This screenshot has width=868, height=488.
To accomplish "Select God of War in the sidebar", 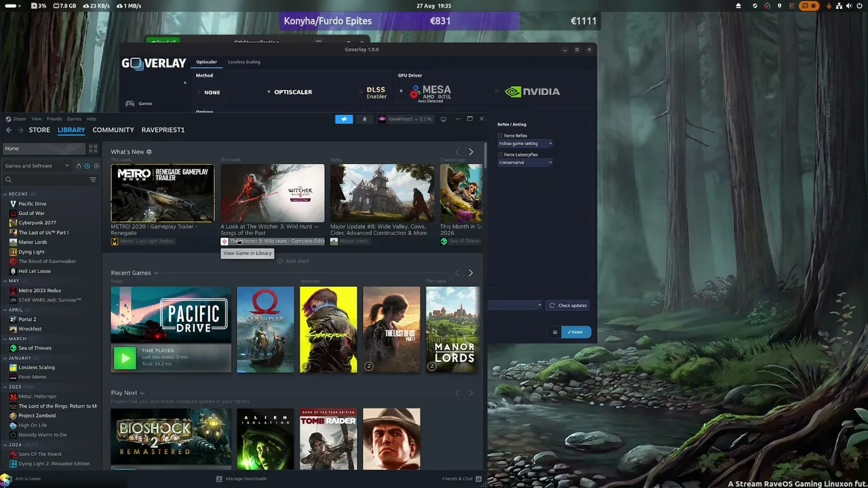I will tap(31, 213).
